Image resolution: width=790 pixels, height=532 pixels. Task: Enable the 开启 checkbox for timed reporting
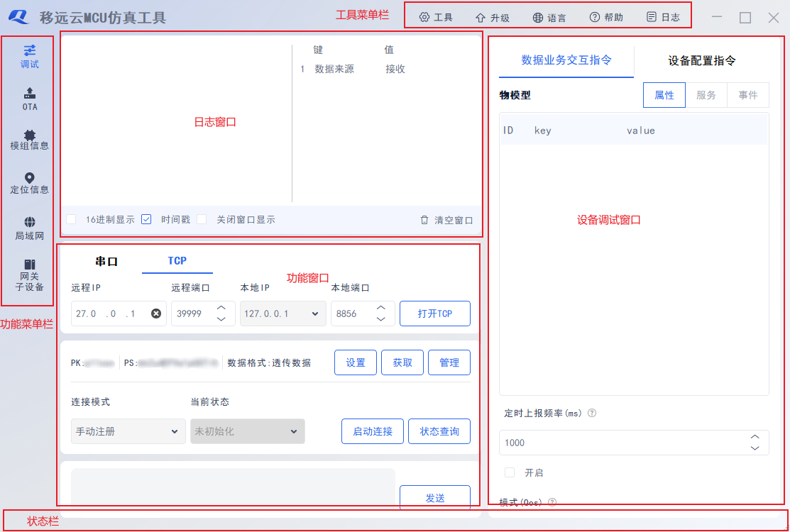click(510, 472)
